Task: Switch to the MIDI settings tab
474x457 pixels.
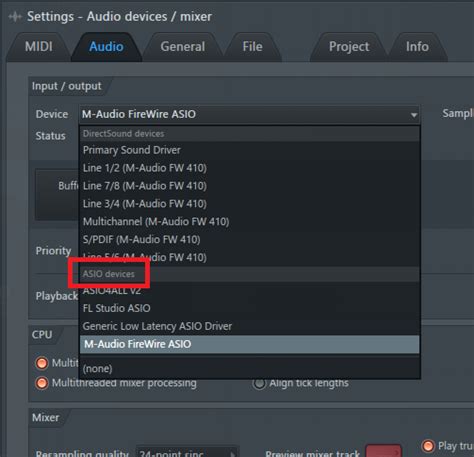Action: point(39,47)
